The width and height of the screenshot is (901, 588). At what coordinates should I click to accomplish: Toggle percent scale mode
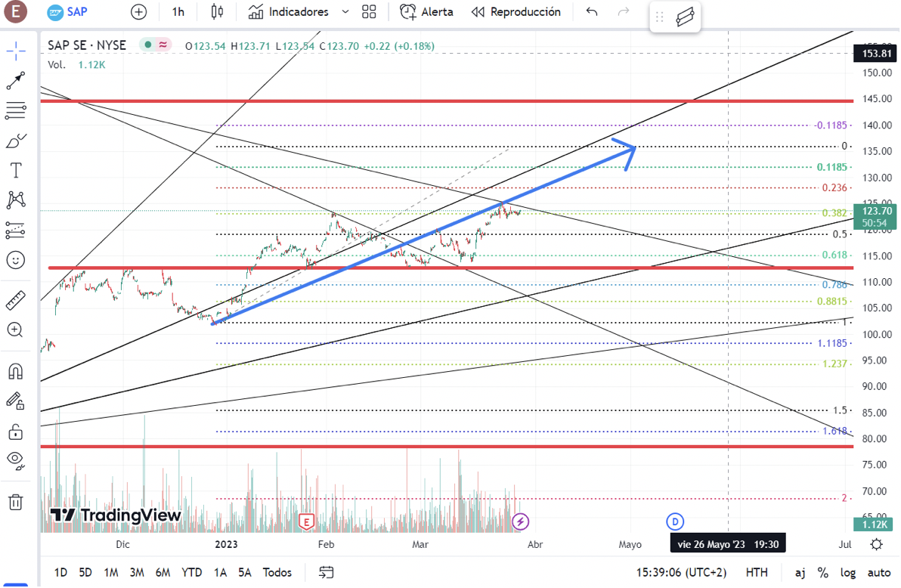click(823, 572)
